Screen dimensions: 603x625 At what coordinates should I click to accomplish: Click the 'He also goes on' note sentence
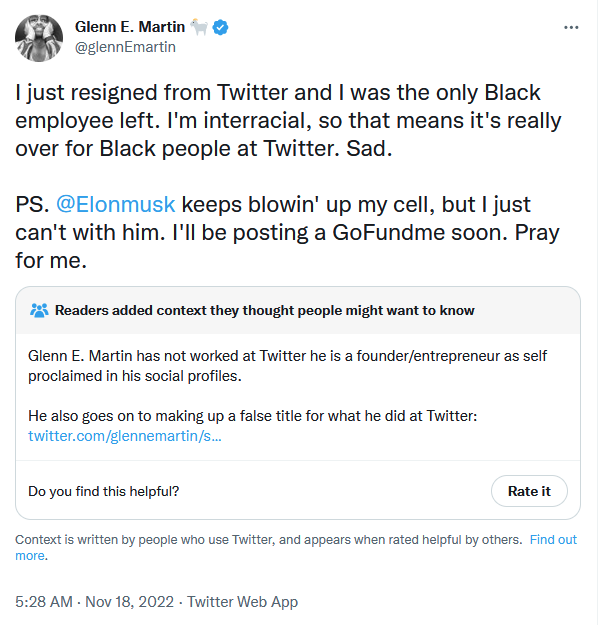pyautogui.click(x=252, y=415)
